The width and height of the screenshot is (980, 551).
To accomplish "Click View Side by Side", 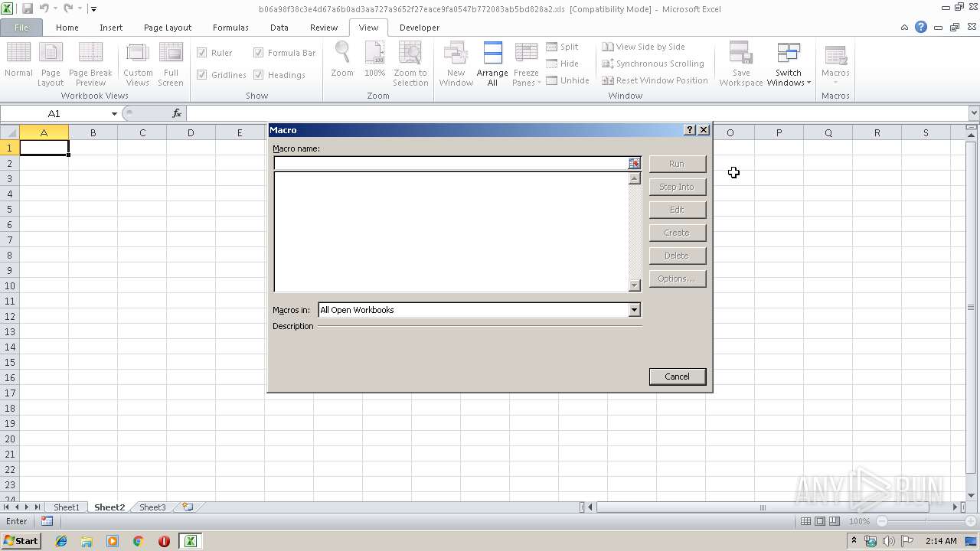I will pos(643,47).
